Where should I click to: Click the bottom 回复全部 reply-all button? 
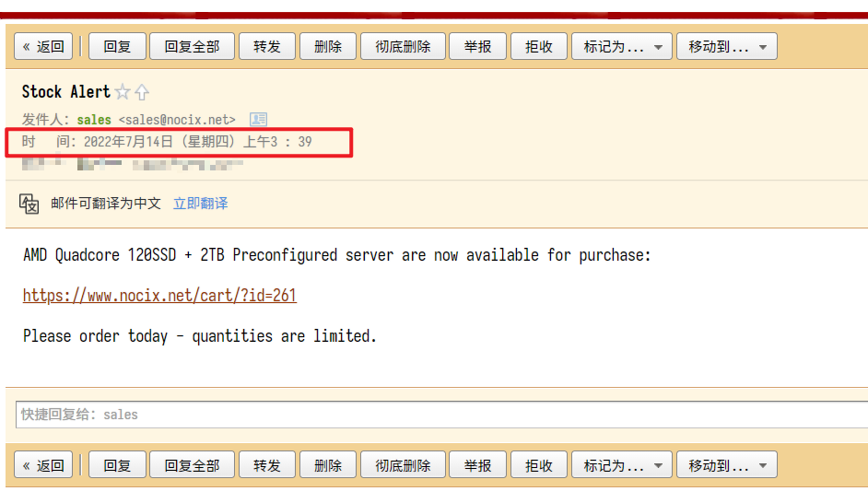(x=192, y=465)
